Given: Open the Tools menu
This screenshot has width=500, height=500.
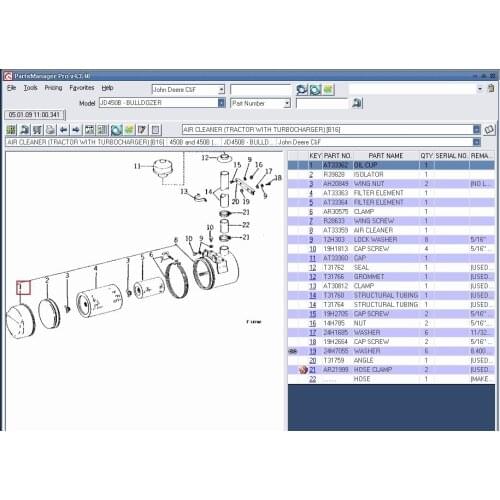Looking at the screenshot, I should click(30, 88).
